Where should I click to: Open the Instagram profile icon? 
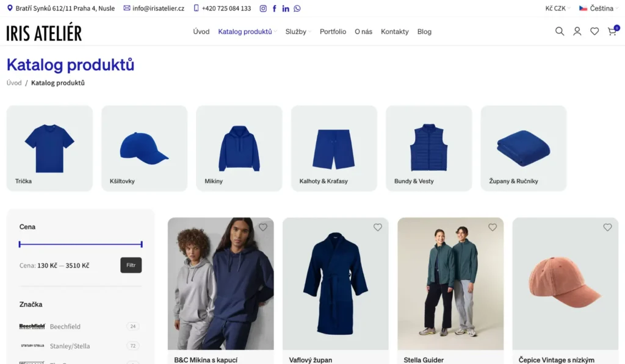pos(263,9)
